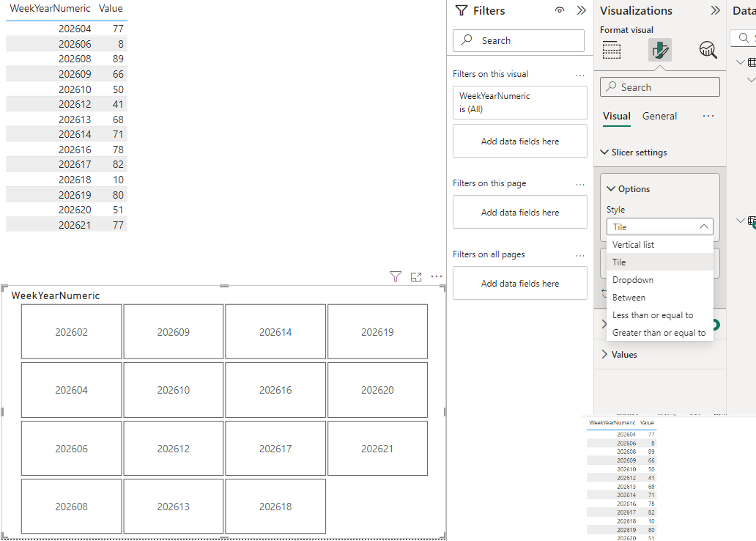
Task: Click into the Filters pane Search field
Action: (519, 40)
